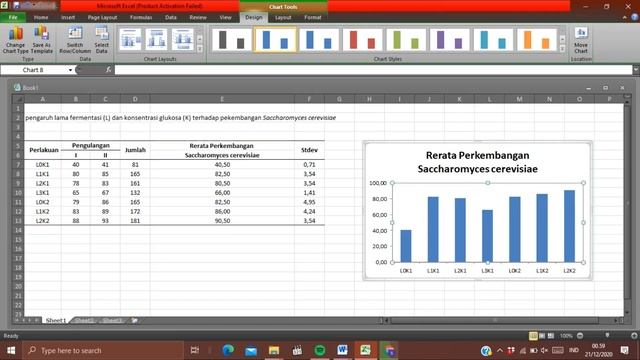
Task: Switch to the Home tab
Action: tap(41, 18)
